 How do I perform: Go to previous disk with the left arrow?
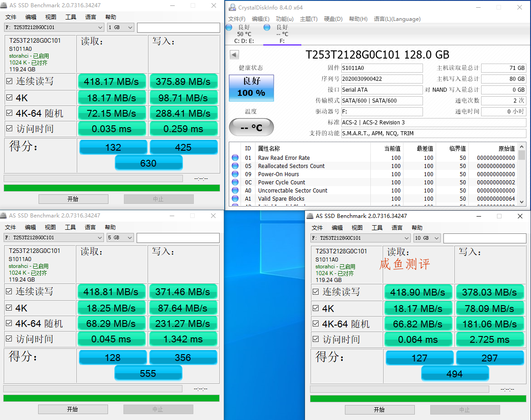click(x=234, y=54)
